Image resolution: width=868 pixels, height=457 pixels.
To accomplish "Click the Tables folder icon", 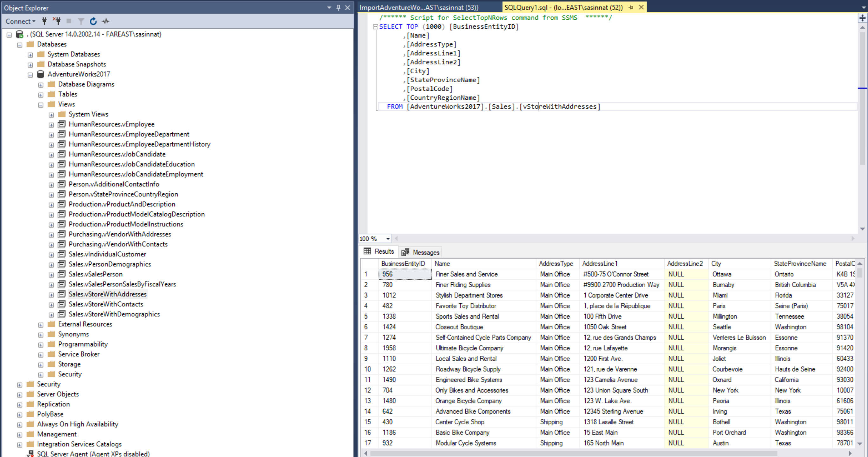I will pyautogui.click(x=51, y=94).
